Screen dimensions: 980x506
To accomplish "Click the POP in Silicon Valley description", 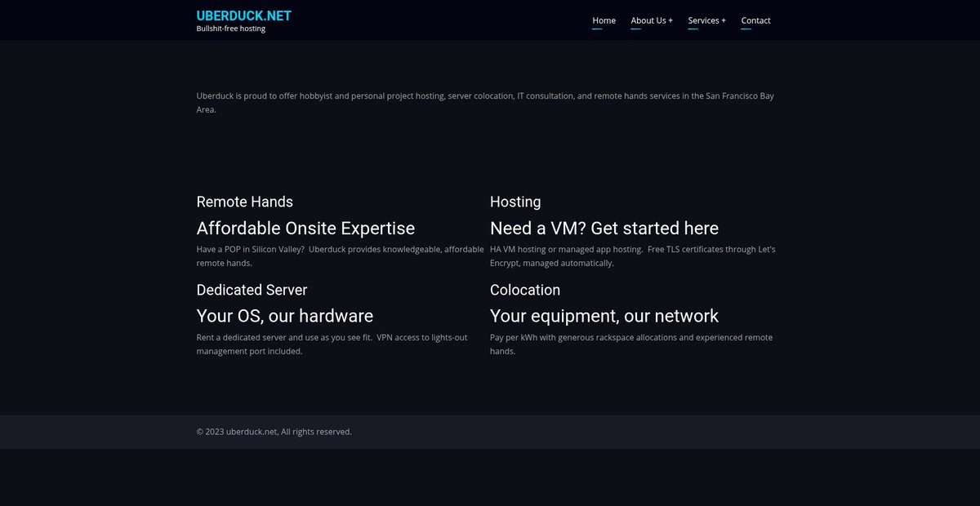I will pos(341,256).
